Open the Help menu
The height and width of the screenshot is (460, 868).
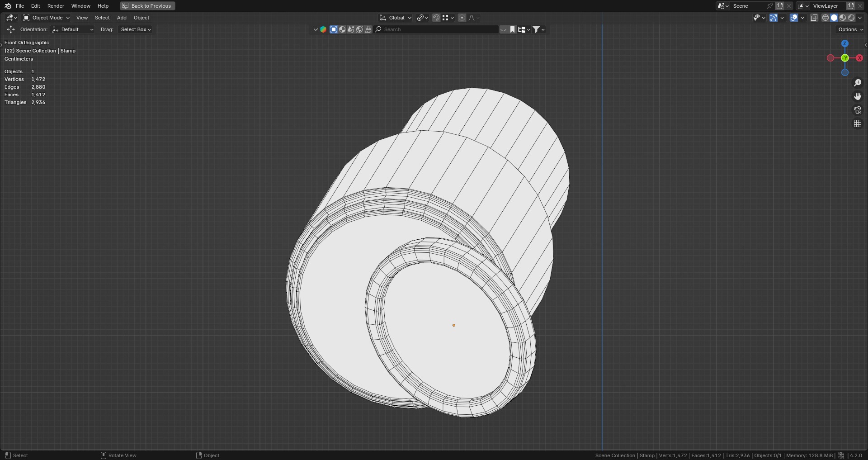(x=103, y=6)
